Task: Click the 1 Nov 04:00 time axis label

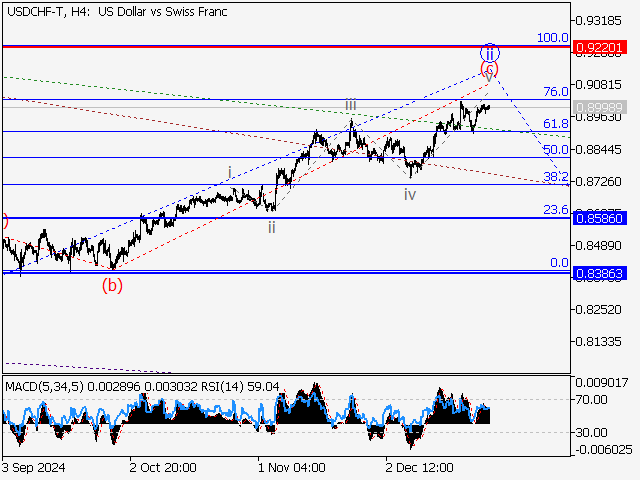Action: (292, 467)
